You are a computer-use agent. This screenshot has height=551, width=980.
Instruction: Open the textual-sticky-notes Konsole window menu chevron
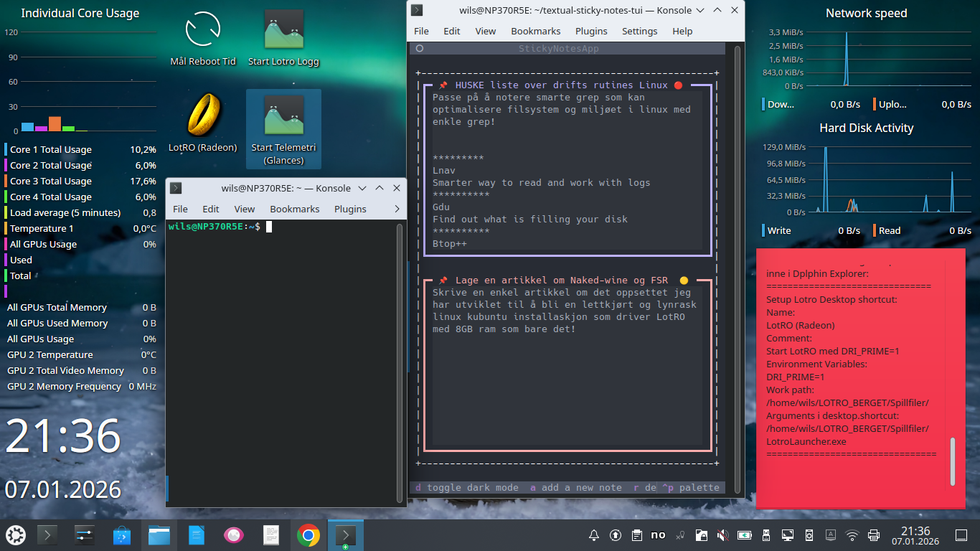pyautogui.click(x=699, y=10)
